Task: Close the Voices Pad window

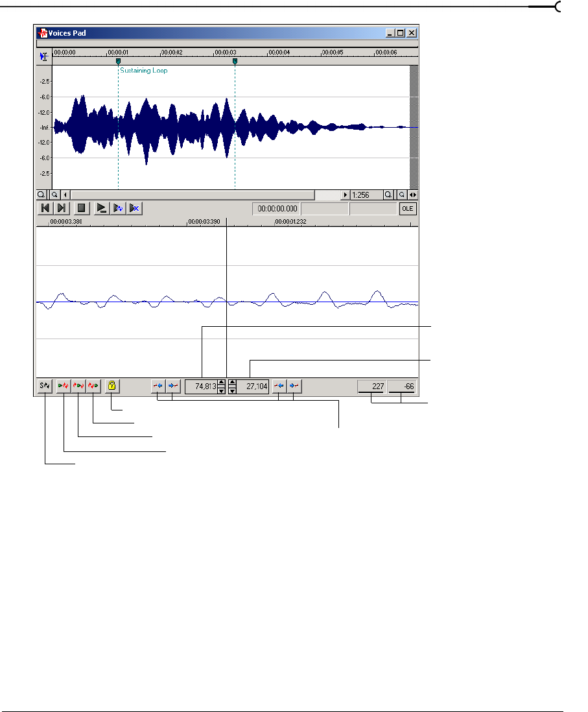Action: 412,32
